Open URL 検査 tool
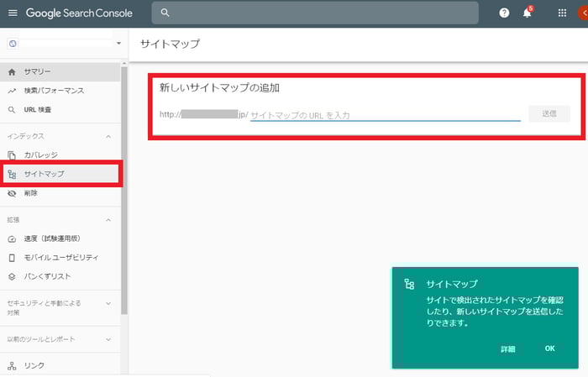 click(60, 110)
